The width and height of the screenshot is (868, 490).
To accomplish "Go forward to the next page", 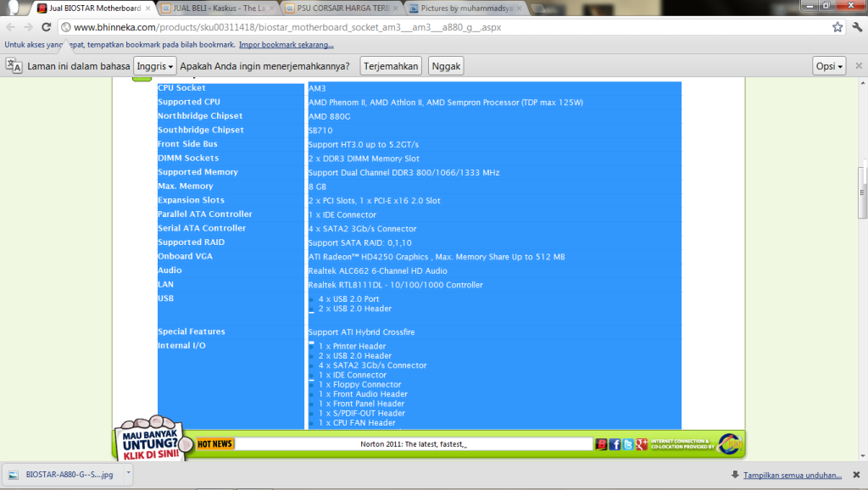I will click(28, 27).
